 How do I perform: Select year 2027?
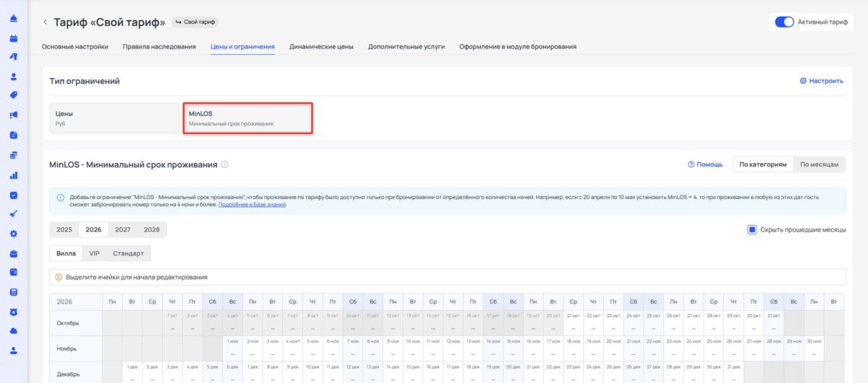click(122, 230)
